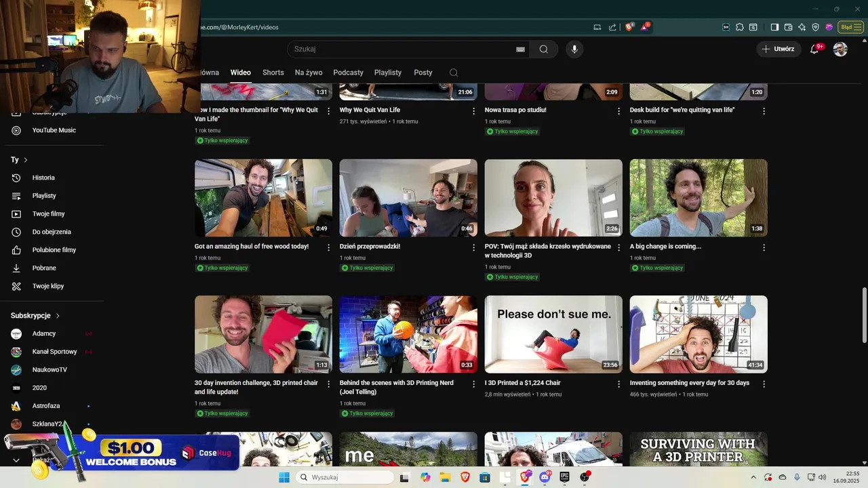Open the YouTube account avatar menu

tap(840, 49)
